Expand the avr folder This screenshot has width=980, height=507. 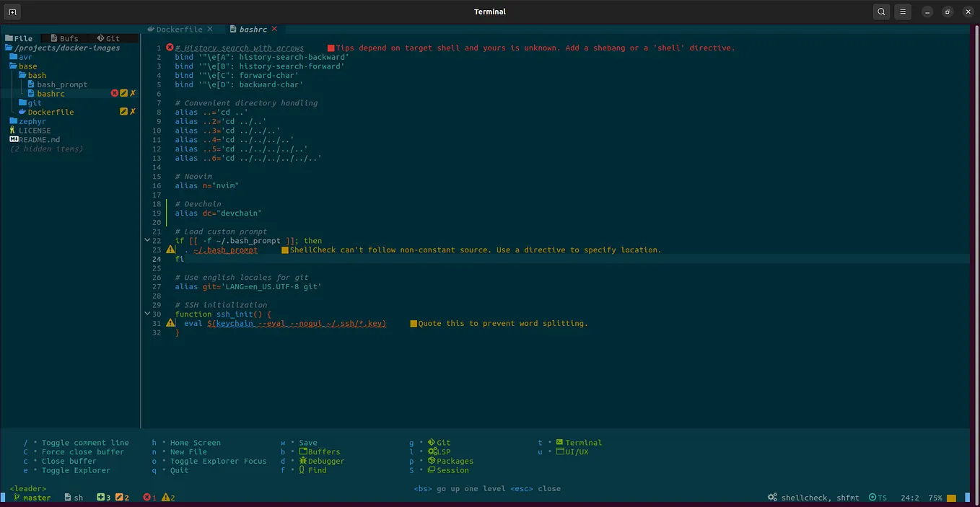coord(20,57)
